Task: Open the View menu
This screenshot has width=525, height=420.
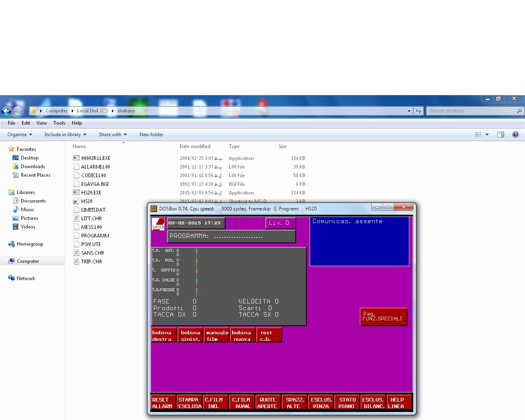Action: 41,123
